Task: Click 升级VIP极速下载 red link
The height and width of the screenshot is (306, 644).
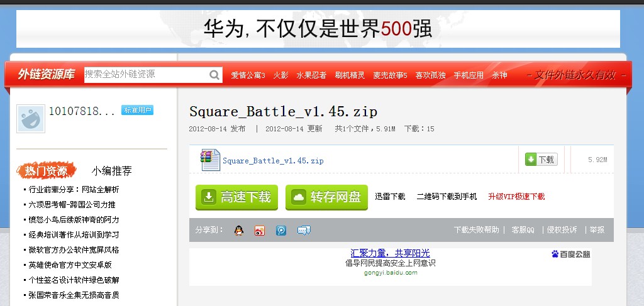Action: coord(517,197)
